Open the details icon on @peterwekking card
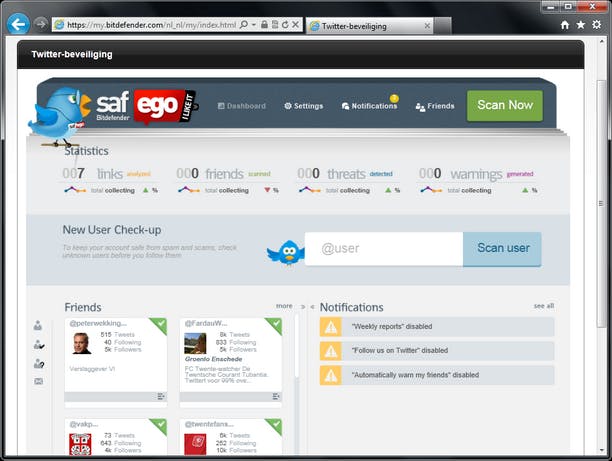The width and height of the screenshot is (612, 461). click(x=161, y=397)
